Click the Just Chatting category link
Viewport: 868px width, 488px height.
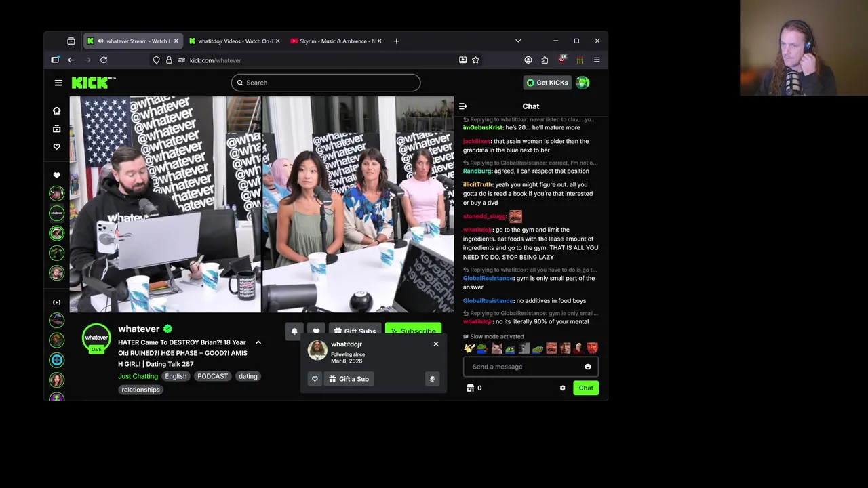(x=138, y=376)
